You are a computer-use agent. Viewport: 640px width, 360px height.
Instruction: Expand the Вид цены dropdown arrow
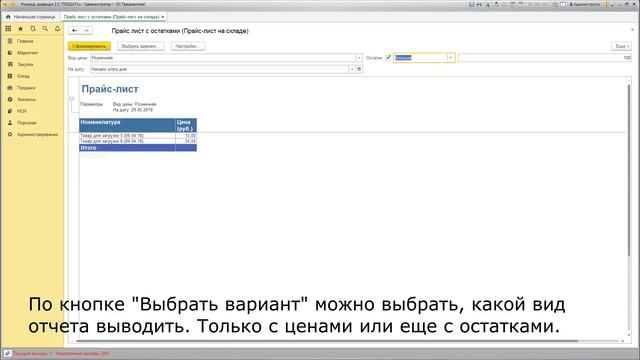click(359, 58)
